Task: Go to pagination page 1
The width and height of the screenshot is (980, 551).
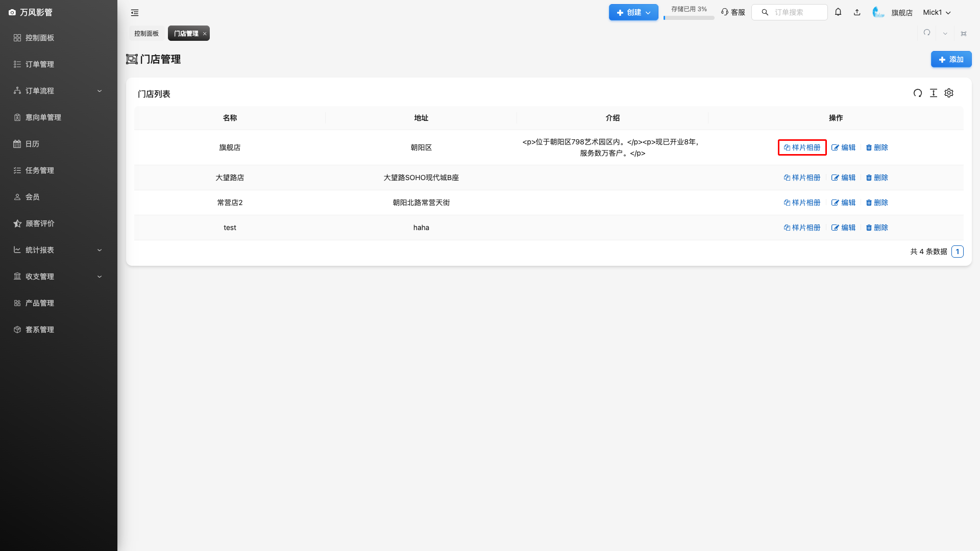Action: click(958, 252)
